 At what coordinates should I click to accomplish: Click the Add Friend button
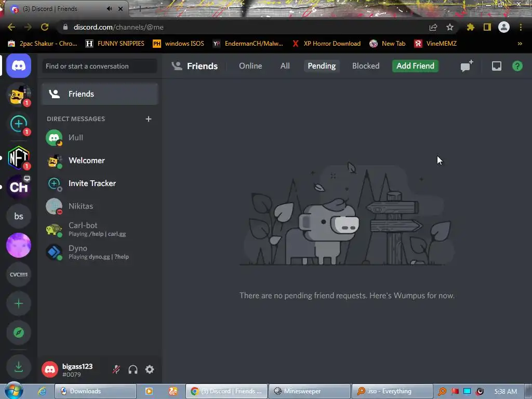point(415,66)
